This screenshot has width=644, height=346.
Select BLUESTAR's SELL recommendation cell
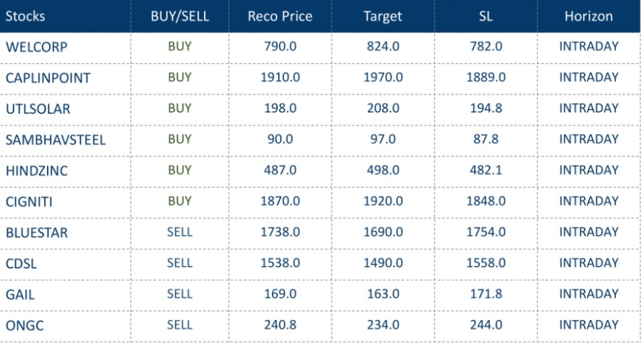point(180,232)
